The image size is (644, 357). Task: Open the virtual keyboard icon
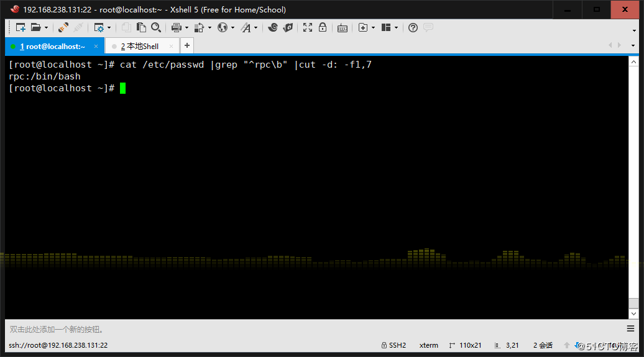(342, 27)
